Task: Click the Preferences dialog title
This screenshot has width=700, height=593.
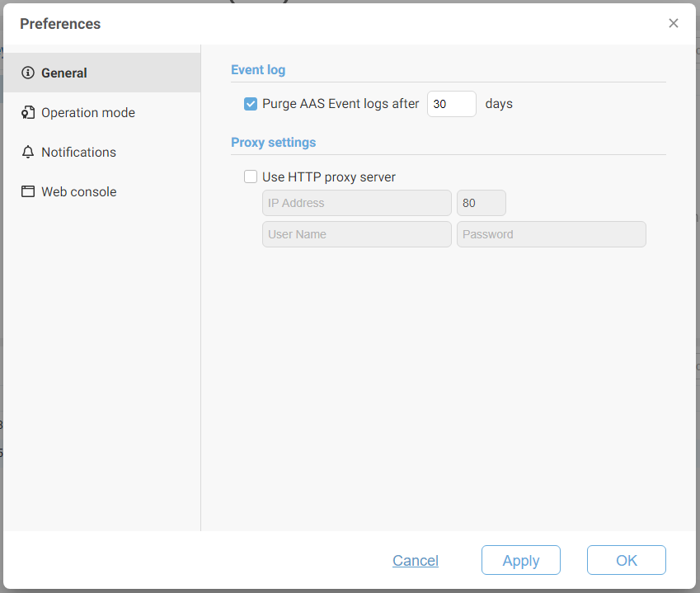Action: (60, 24)
